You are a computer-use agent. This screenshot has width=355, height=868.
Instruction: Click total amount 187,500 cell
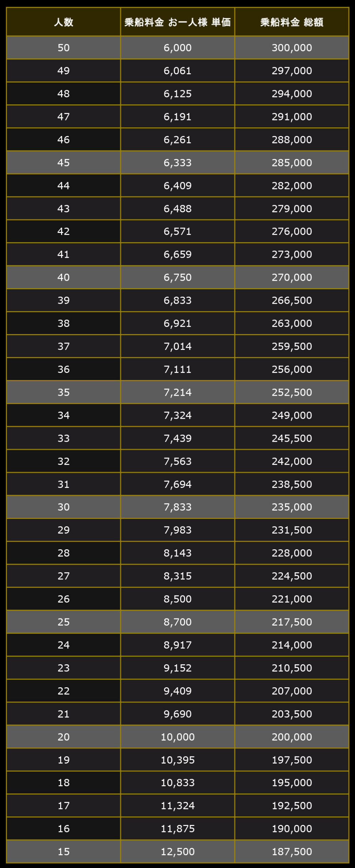292,851
